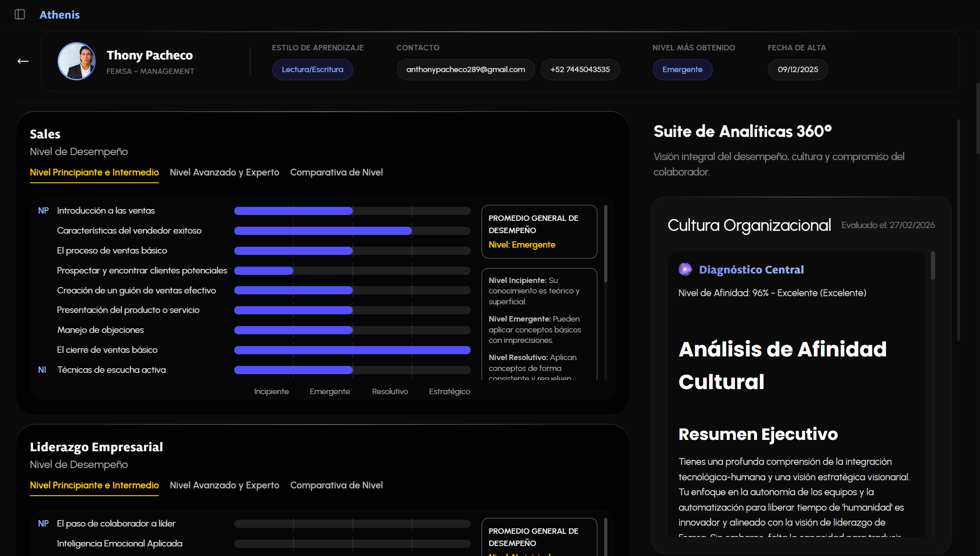Click the NI marker beside Técnicas

point(42,370)
